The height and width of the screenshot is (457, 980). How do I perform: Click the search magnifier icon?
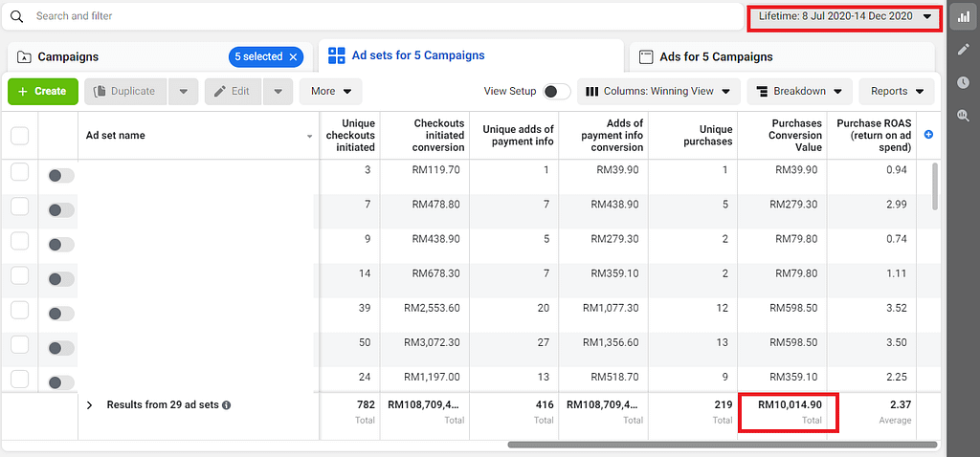16,16
